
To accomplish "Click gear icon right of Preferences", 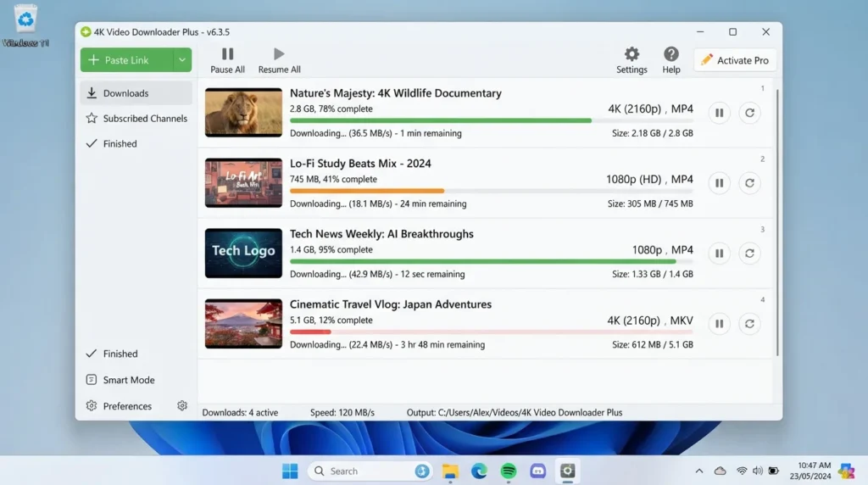I will [x=182, y=406].
